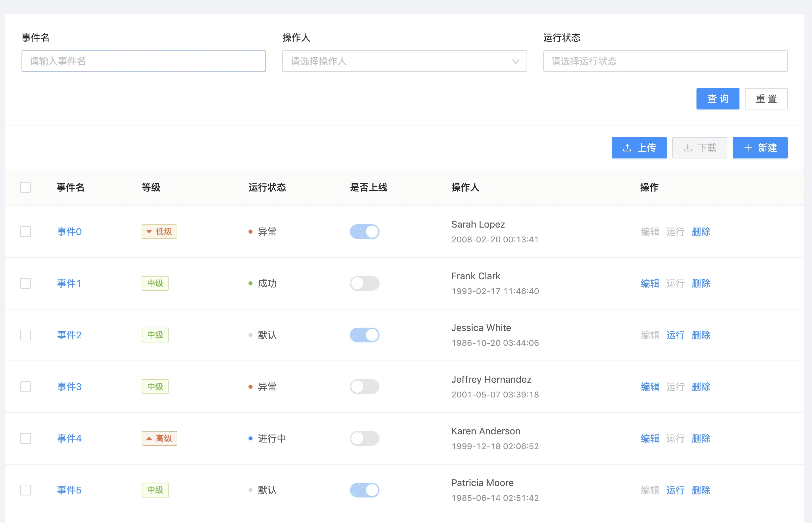The height and width of the screenshot is (523, 812).
Task: Click the 运行状态 column header
Action: [x=267, y=187]
